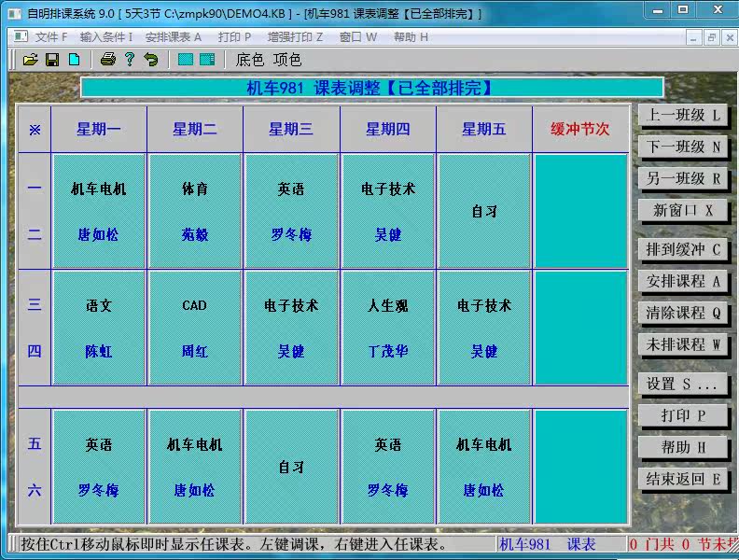Click the first teal rectangle toolbar icon

click(186, 60)
